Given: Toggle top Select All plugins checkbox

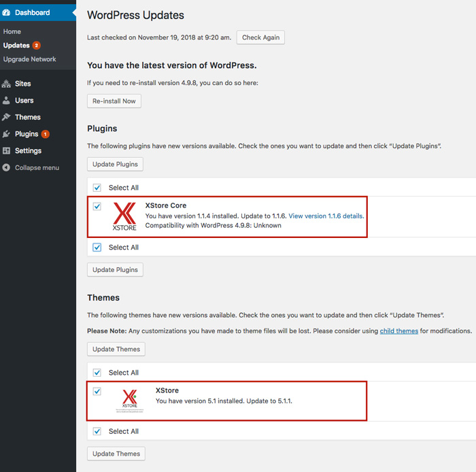Looking at the screenshot, I should click(97, 188).
